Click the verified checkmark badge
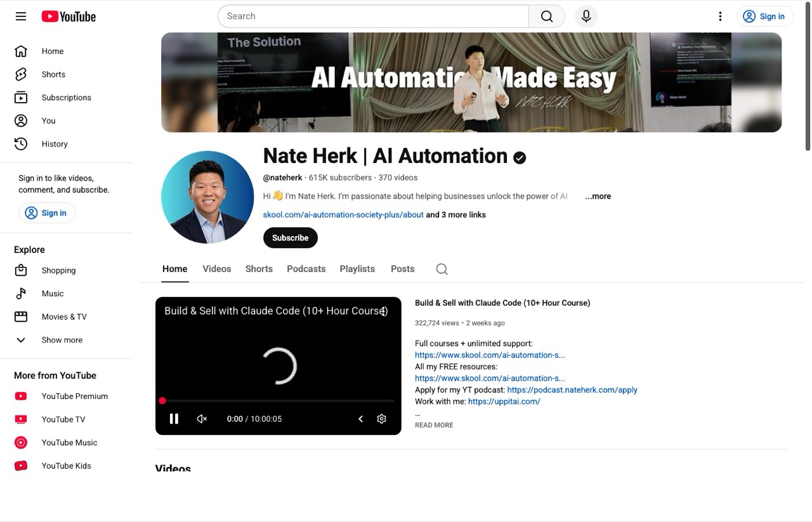Viewport: 812px width, 522px height. tap(520, 158)
